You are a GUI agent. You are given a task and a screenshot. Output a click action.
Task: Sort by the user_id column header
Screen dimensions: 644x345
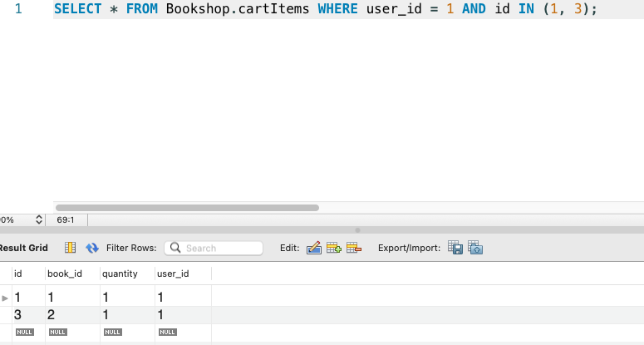coord(183,274)
